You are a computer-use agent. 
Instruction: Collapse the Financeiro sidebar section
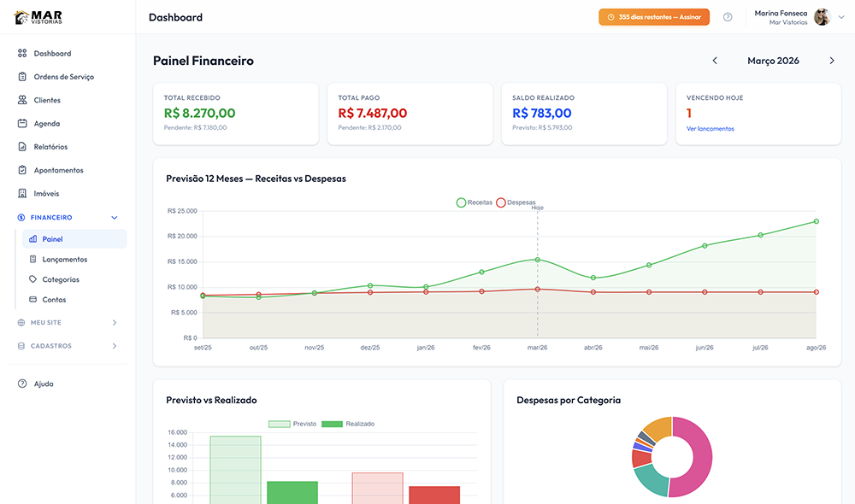tap(115, 218)
